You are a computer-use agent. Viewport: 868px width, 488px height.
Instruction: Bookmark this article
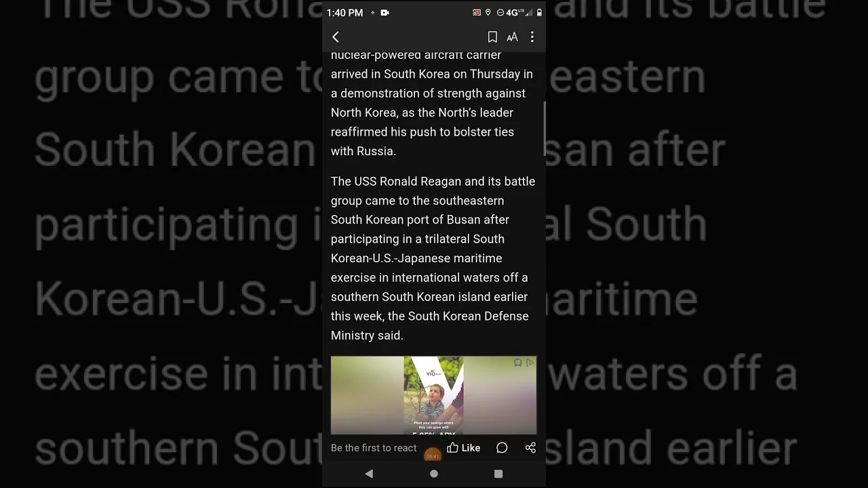coord(492,37)
